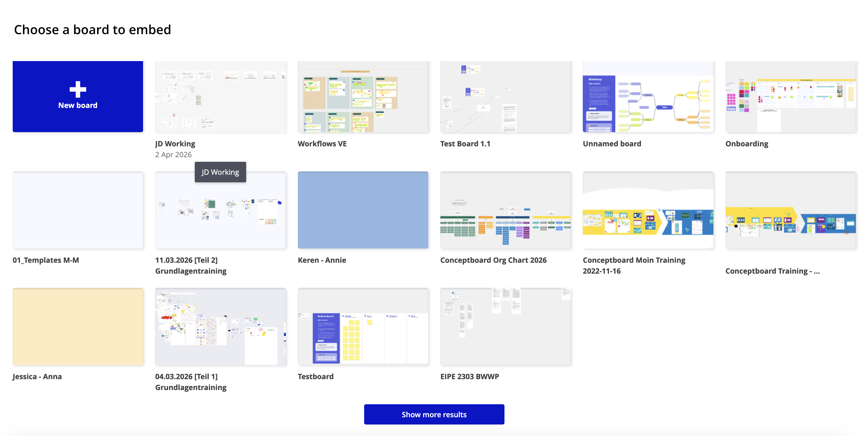This screenshot has height=436, width=868.
Task: Select the Conceptboard Org Chart 2026 board
Action: [506, 210]
